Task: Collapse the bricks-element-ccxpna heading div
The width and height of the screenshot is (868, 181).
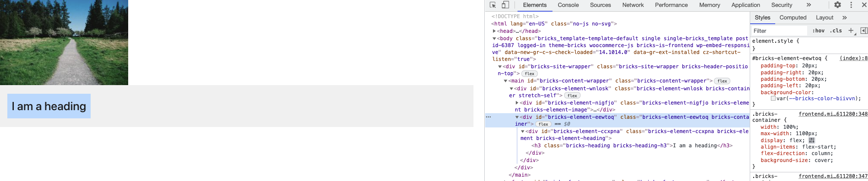Action: point(523,131)
